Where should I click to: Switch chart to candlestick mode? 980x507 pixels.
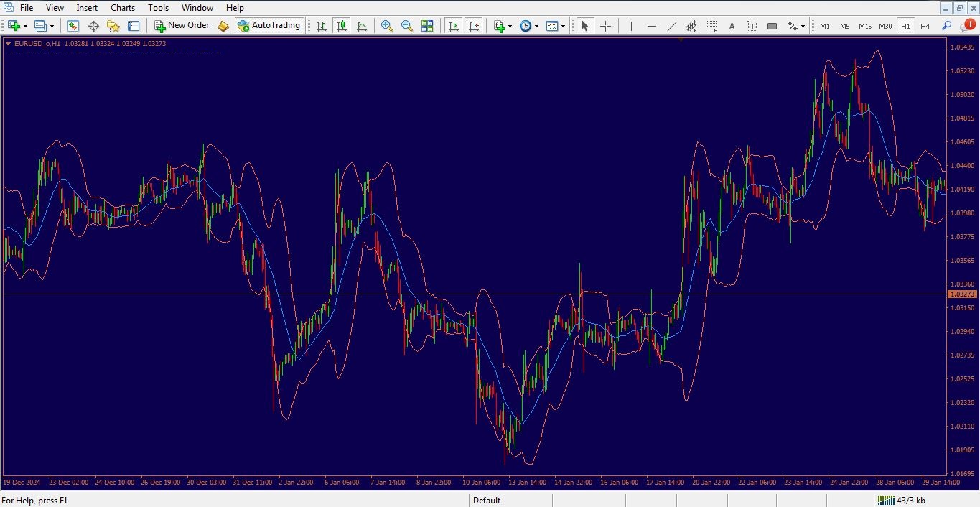342,26
